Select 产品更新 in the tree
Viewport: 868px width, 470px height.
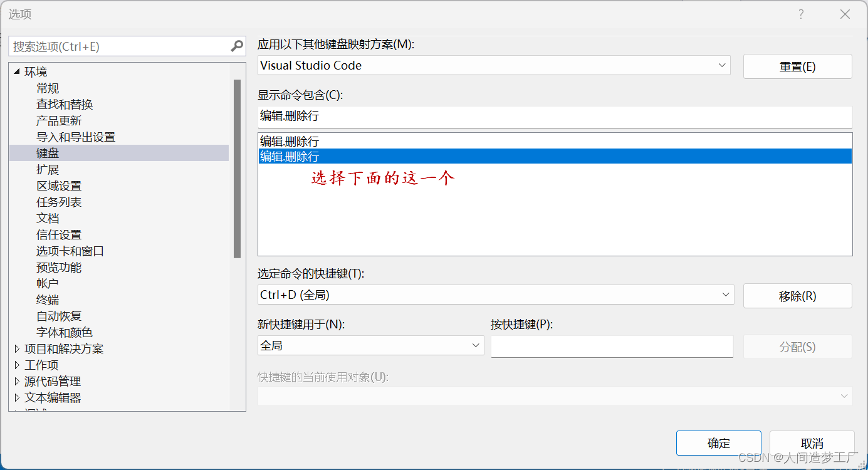coord(59,120)
